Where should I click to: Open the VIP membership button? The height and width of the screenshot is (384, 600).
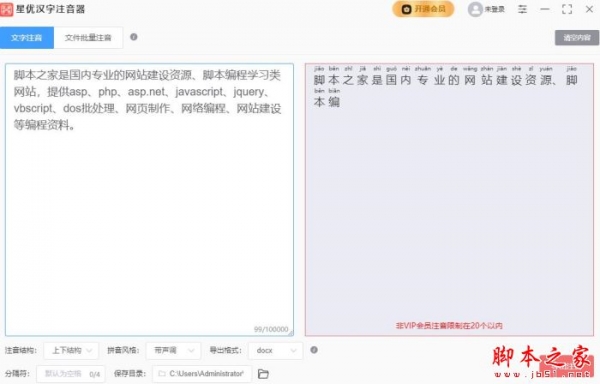[x=423, y=9]
